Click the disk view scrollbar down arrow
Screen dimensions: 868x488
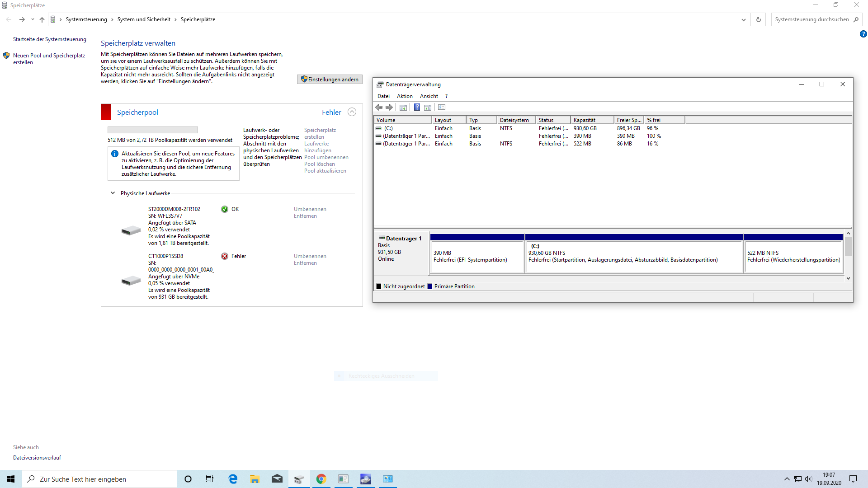pyautogui.click(x=848, y=278)
